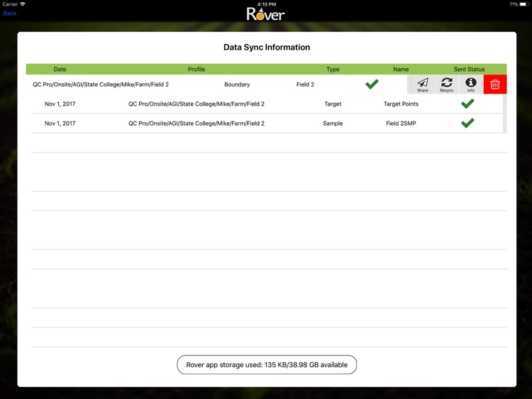Select Nov 1, 2017 date in Target row
Image resolution: width=532 pixels, height=399 pixels.
(60, 104)
